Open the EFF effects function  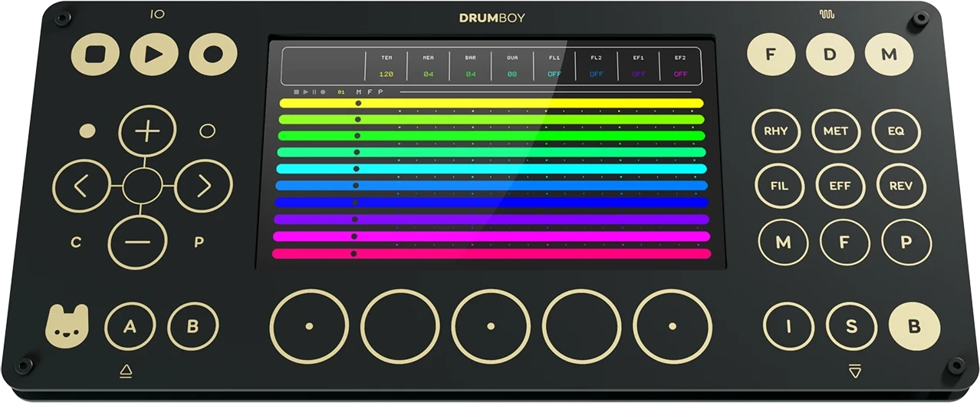[x=840, y=186]
